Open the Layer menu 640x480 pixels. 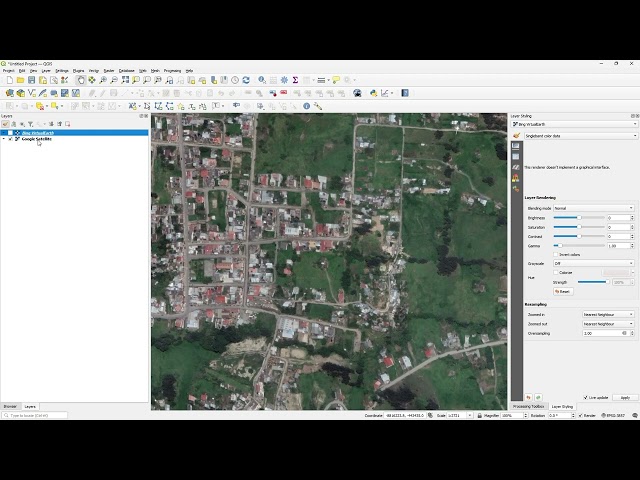coord(46,71)
